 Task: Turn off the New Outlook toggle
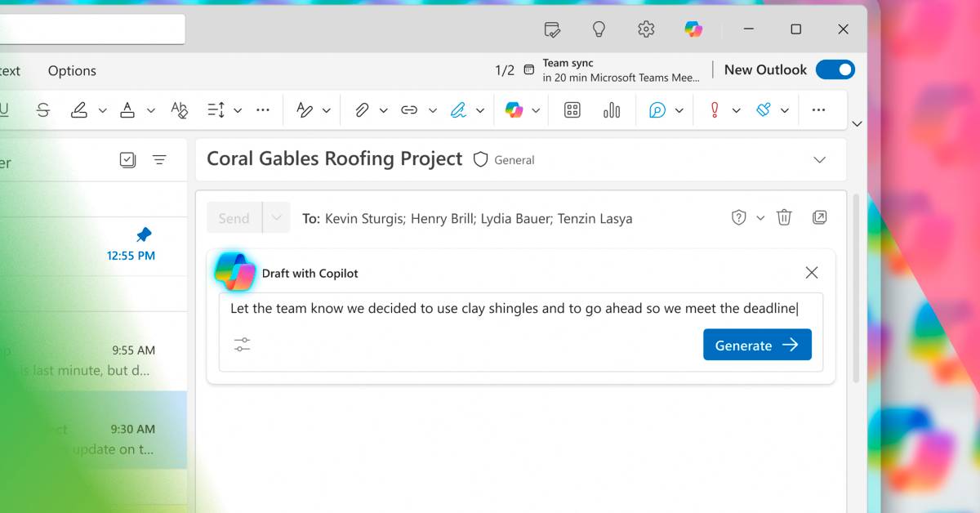click(835, 70)
